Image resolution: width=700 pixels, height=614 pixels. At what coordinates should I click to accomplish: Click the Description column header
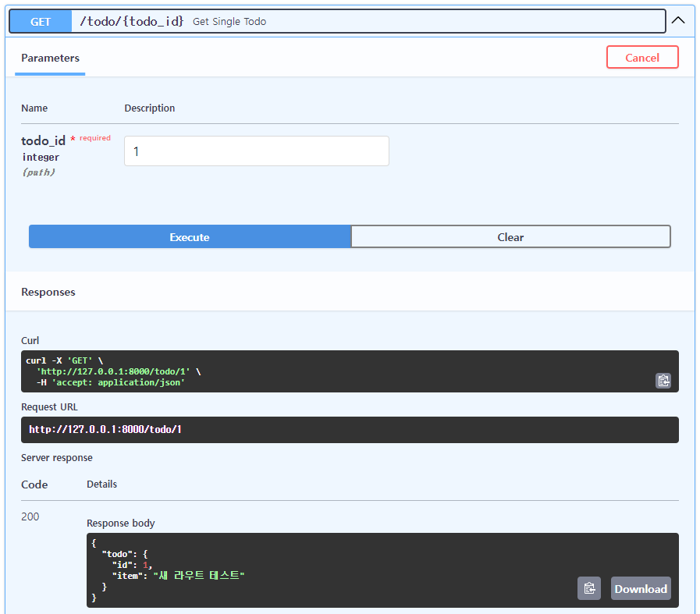click(x=150, y=108)
